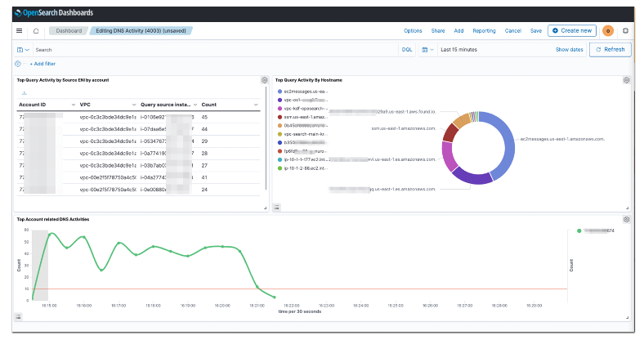Click the Show dates link
This screenshot has height=340, width=644.
(x=570, y=50)
